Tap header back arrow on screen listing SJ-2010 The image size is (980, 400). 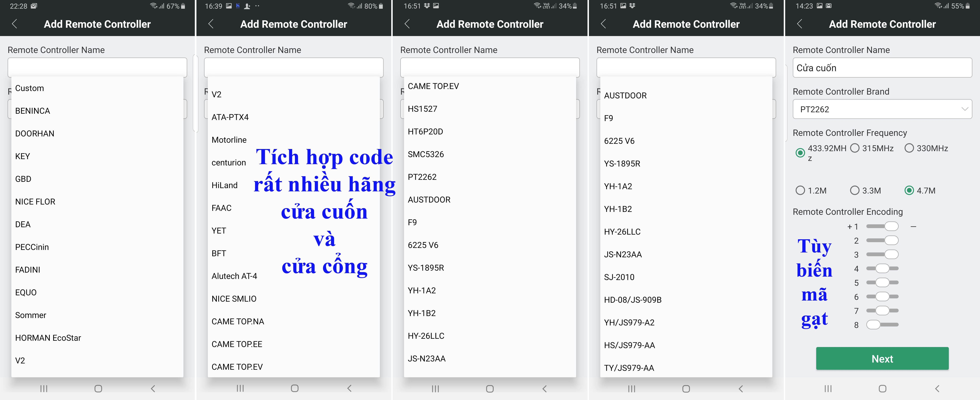point(603,24)
